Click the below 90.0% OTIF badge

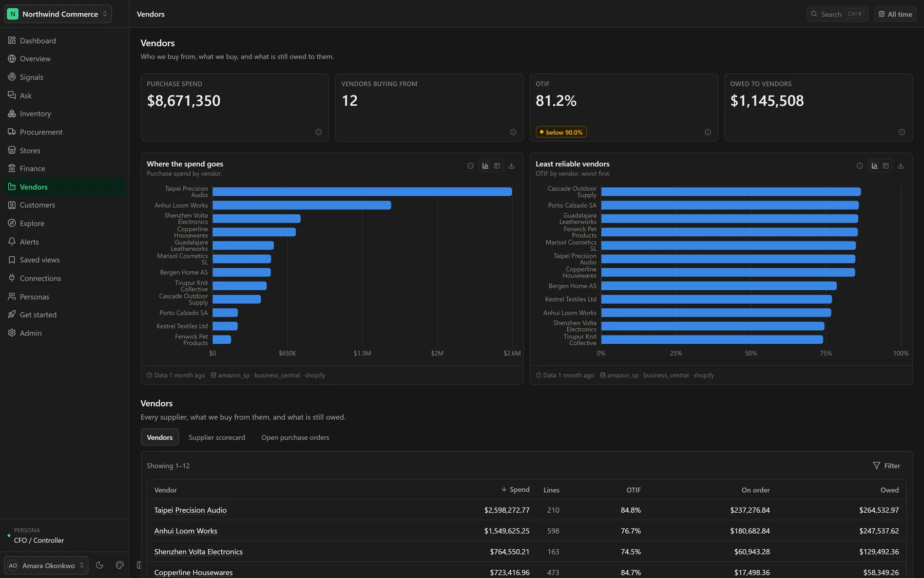pos(561,132)
